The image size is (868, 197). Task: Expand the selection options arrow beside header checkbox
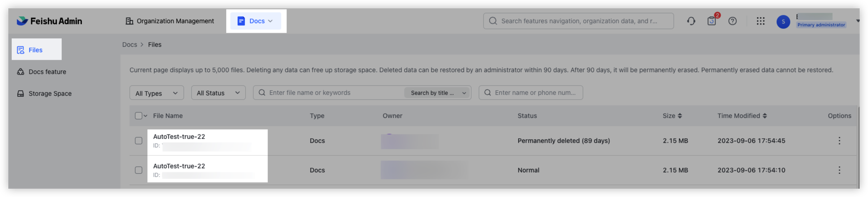pyautogui.click(x=145, y=116)
